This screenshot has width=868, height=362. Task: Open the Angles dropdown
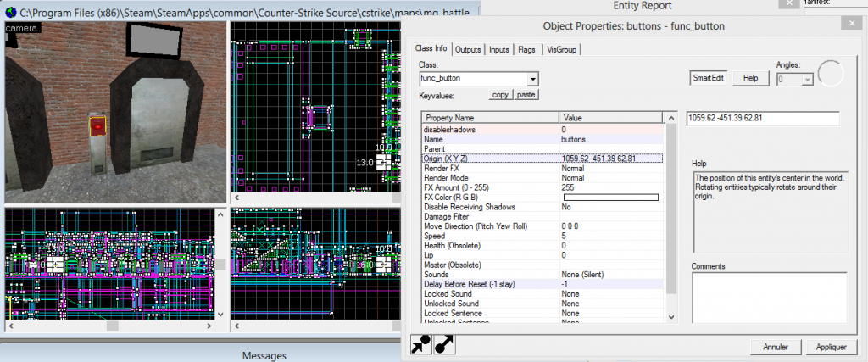(807, 80)
